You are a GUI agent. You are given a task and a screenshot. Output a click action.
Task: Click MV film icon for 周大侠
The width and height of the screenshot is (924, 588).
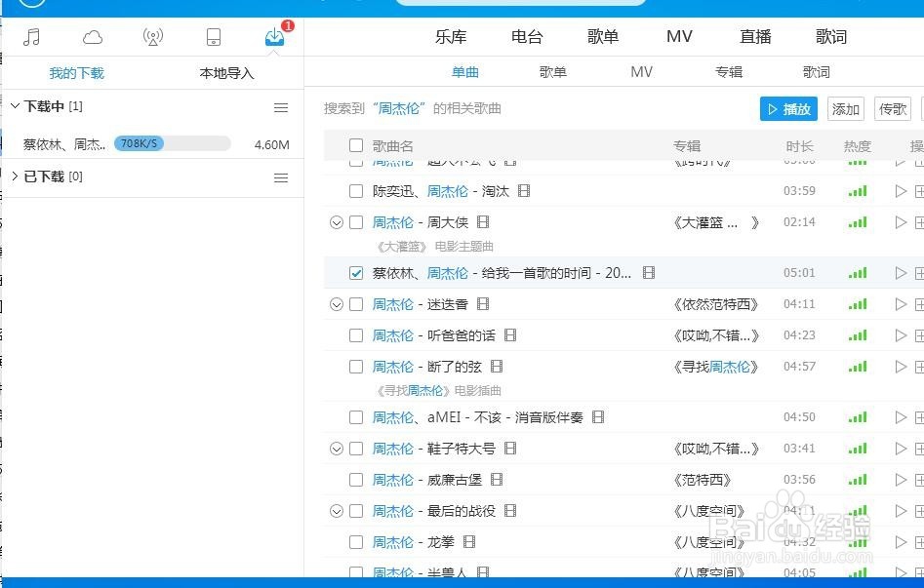[x=483, y=222]
